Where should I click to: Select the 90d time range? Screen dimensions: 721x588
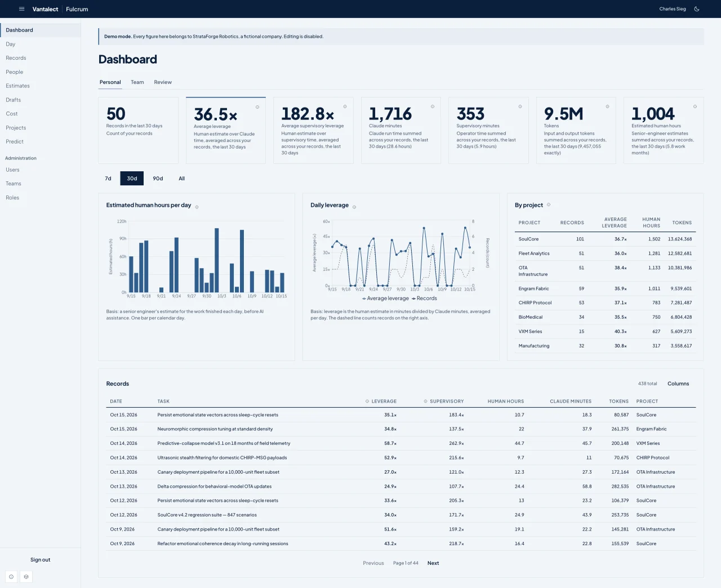[158, 179]
